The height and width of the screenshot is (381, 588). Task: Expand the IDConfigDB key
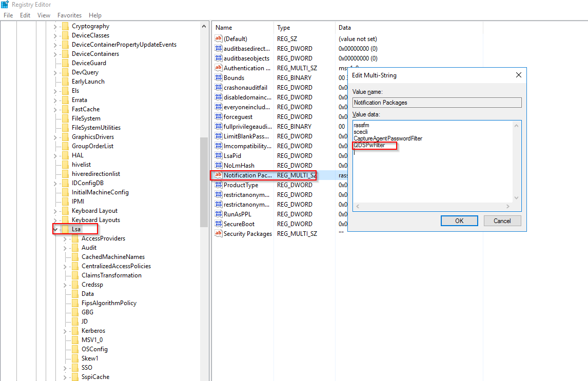click(x=55, y=183)
